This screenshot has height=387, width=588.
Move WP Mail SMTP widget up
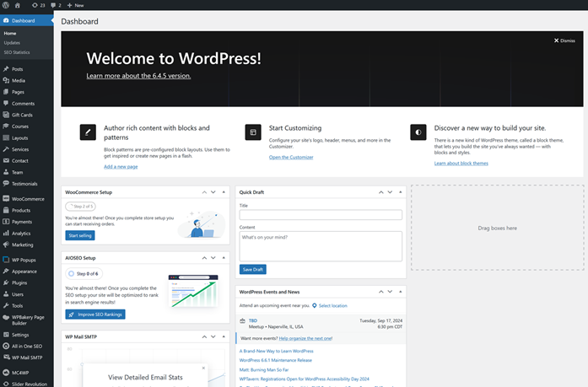[x=202, y=336]
